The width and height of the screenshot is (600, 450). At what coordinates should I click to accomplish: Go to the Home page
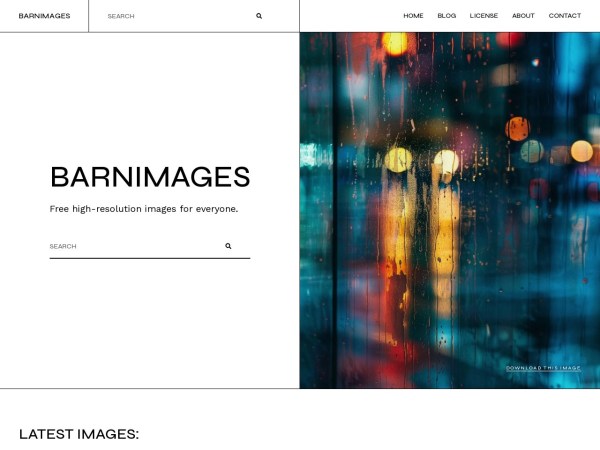coord(413,16)
